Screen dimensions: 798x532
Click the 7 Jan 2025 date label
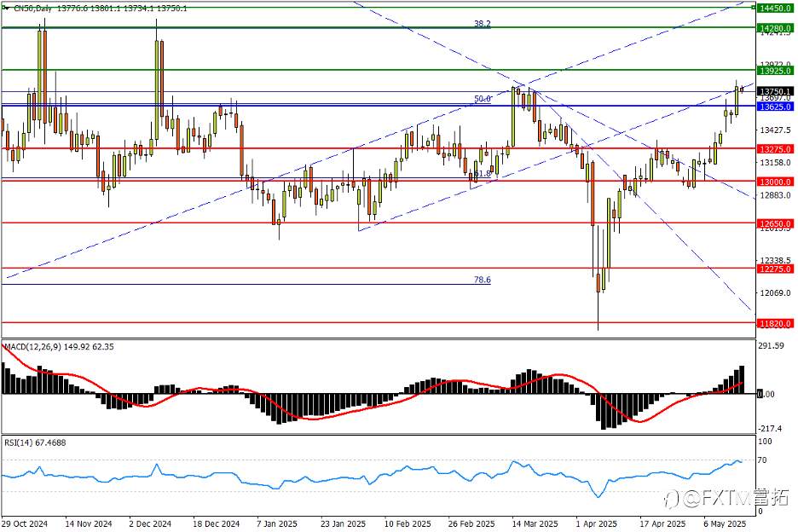(277, 523)
